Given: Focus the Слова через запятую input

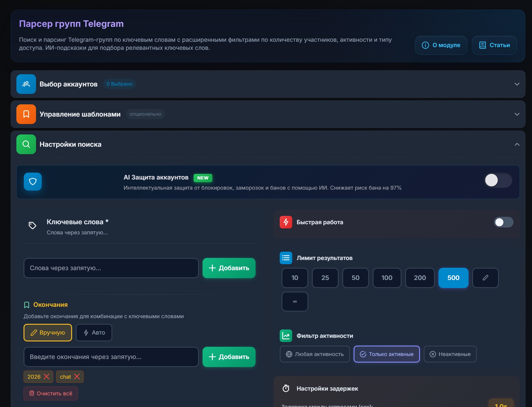Looking at the screenshot, I should pyautogui.click(x=111, y=268).
